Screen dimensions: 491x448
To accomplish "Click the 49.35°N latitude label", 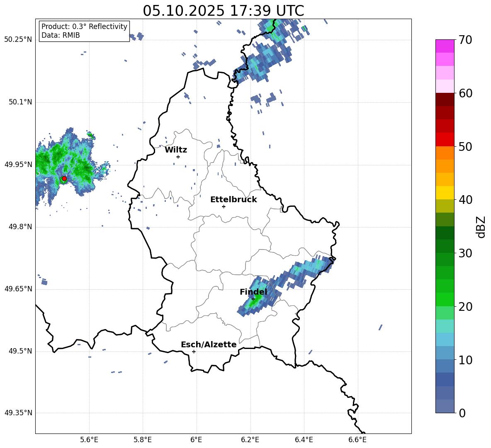I will 18,413.
